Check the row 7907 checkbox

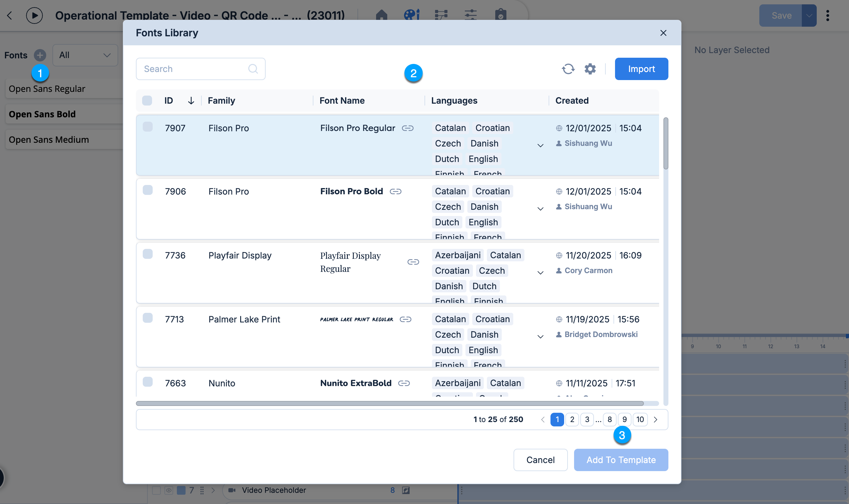click(147, 127)
